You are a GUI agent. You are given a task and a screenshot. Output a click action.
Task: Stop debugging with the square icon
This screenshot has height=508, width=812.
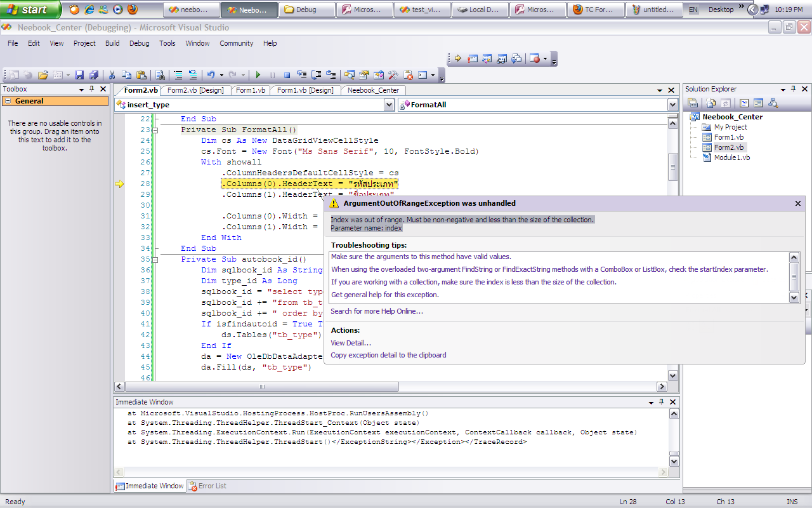click(287, 75)
